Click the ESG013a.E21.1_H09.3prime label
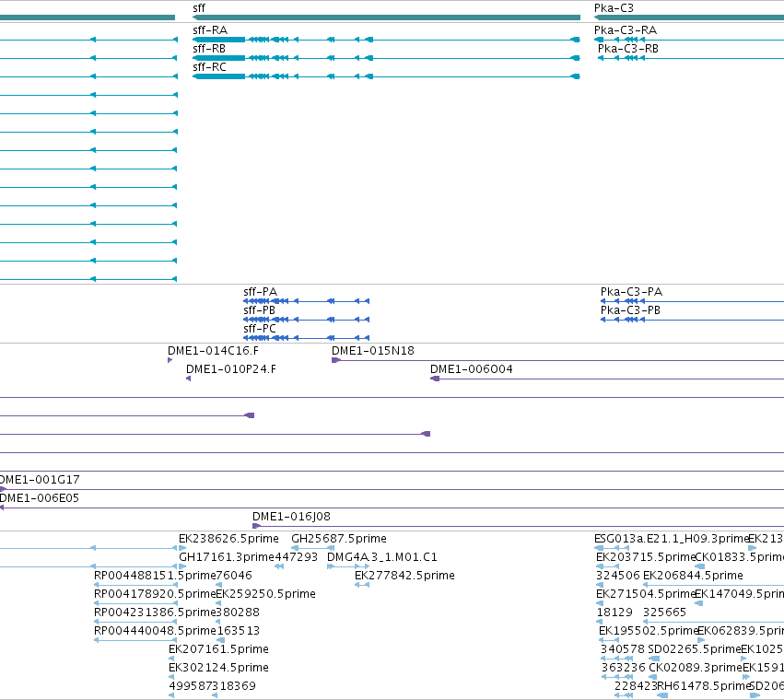The width and height of the screenshot is (784, 700). click(x=672, y=539)
